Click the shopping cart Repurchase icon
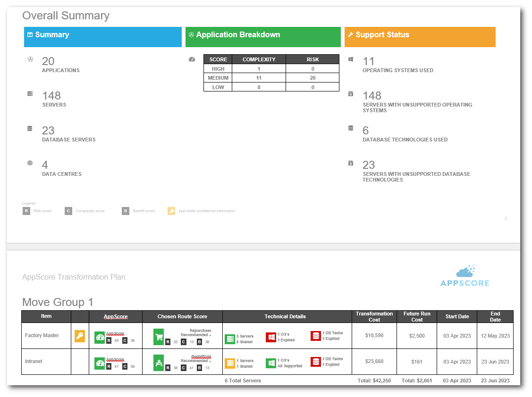 coord(159,337)
